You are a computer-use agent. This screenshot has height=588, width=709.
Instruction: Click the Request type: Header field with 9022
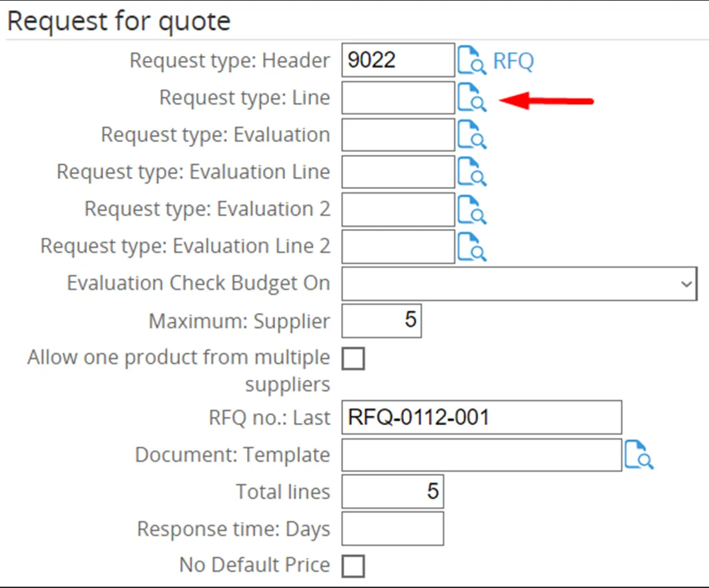pyautogui.click(x=398, y=61)
